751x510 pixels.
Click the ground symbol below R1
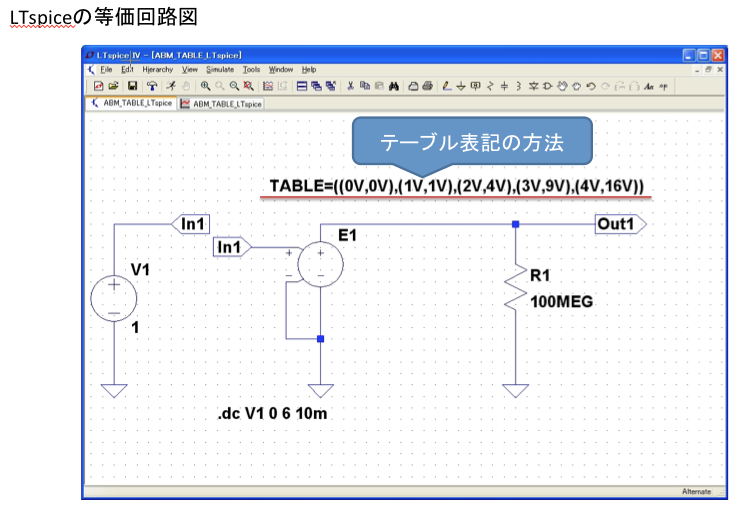(515, 391)
